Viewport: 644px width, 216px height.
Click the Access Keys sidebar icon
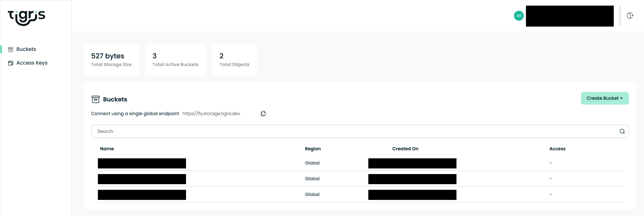click(10, 63)
